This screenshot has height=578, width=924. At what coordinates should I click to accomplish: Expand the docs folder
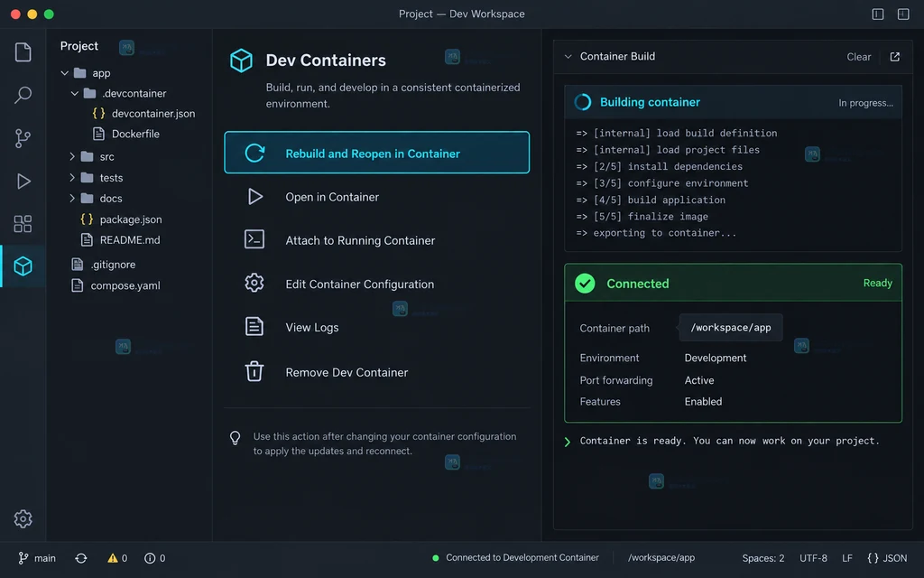pyautogui.click(x=72, y=198)
